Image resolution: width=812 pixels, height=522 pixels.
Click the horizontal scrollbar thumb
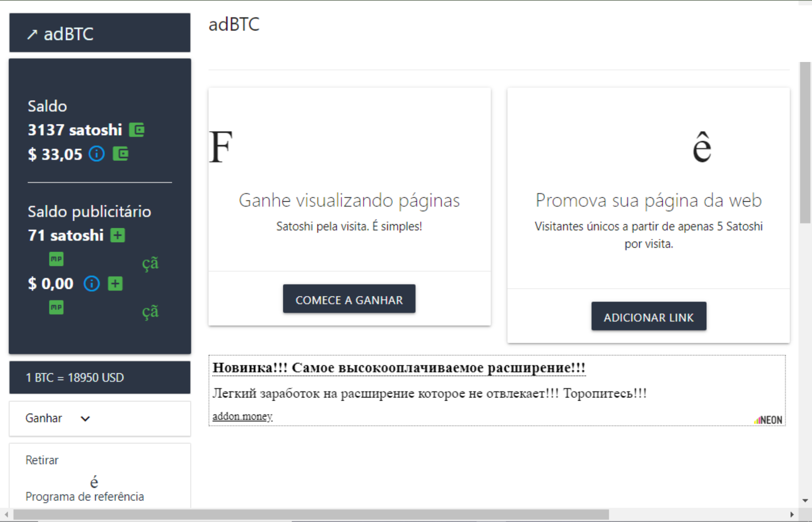[x=311, y=514]
